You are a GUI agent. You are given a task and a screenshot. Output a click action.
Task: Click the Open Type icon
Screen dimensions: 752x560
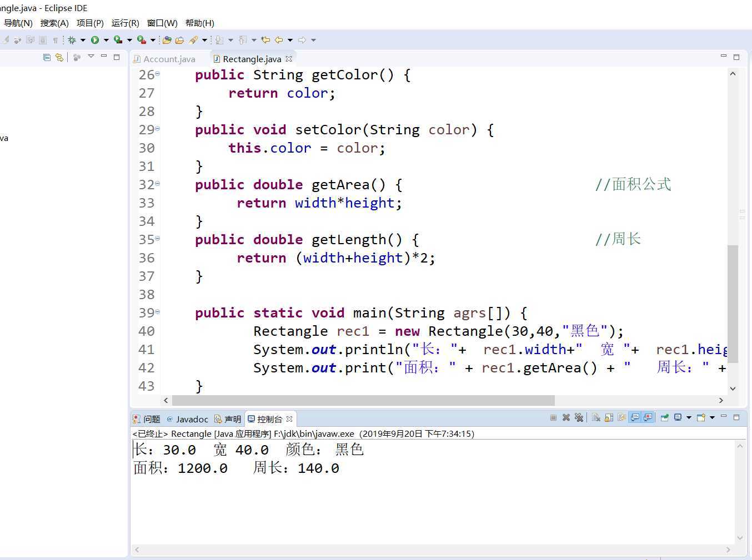coord(167,40)
